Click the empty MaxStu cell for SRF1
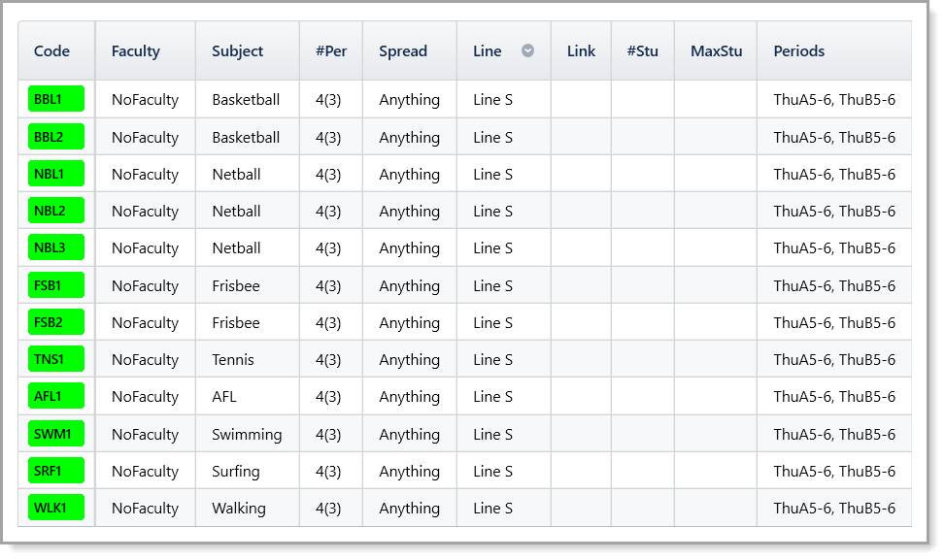The width and height of the screenshot is (945, 560). pos(716,472)
